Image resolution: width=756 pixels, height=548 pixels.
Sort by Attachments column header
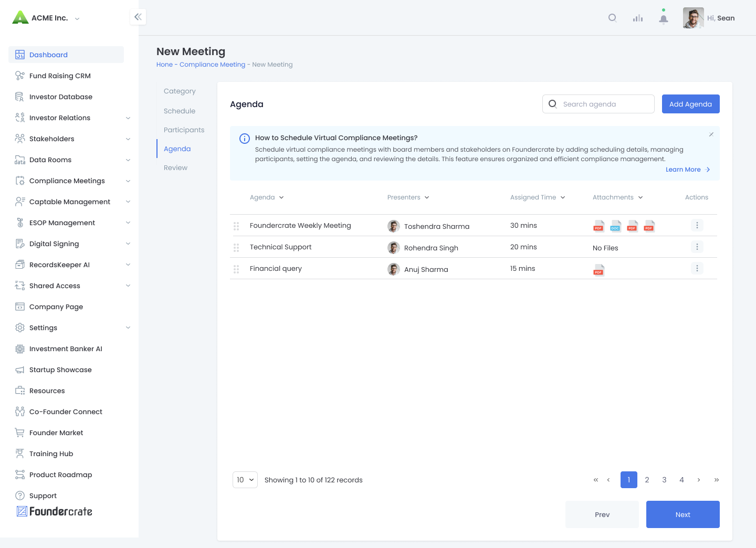(x=617, y=197)
